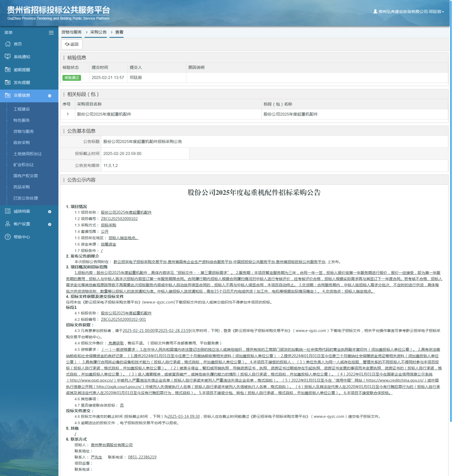The height and width of the screenshot is (476, 452).
Task: Click the hamburger menu icon beside 菜单
Action: point(51,33)
